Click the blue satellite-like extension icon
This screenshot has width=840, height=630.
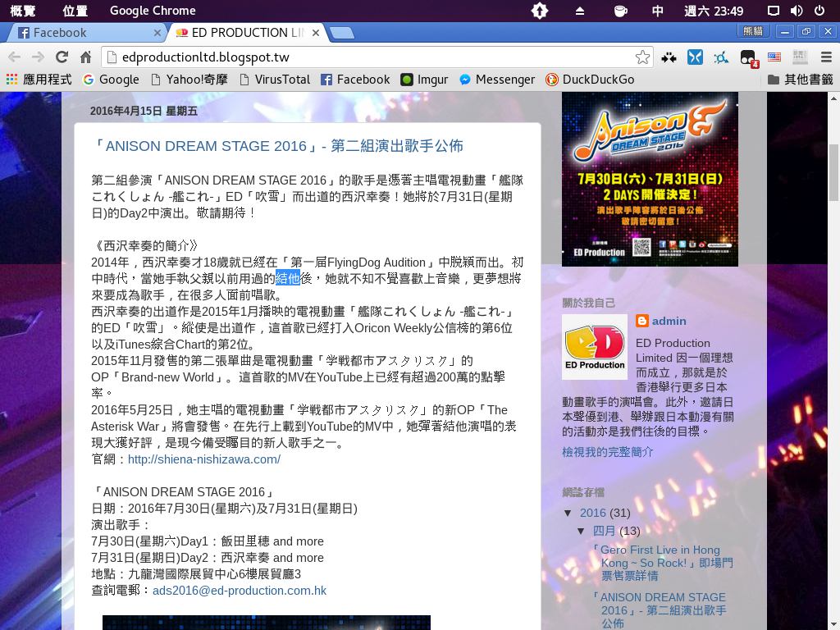721,57
